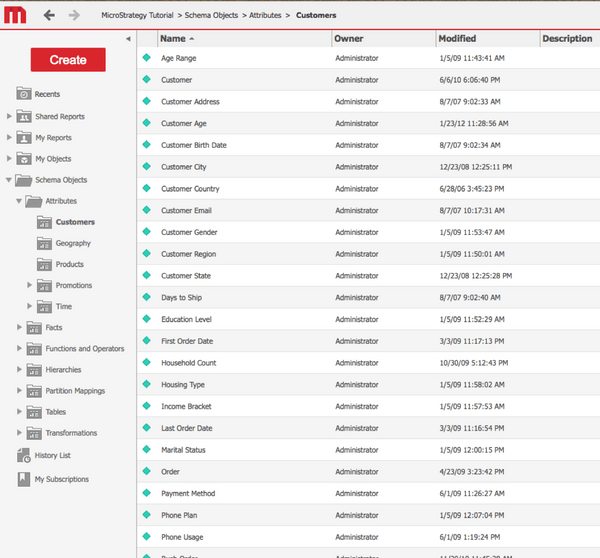Click the diamond icon beside Marital Status
The image size is (600, 558).
pyautogui.click(x=147, y=449)
